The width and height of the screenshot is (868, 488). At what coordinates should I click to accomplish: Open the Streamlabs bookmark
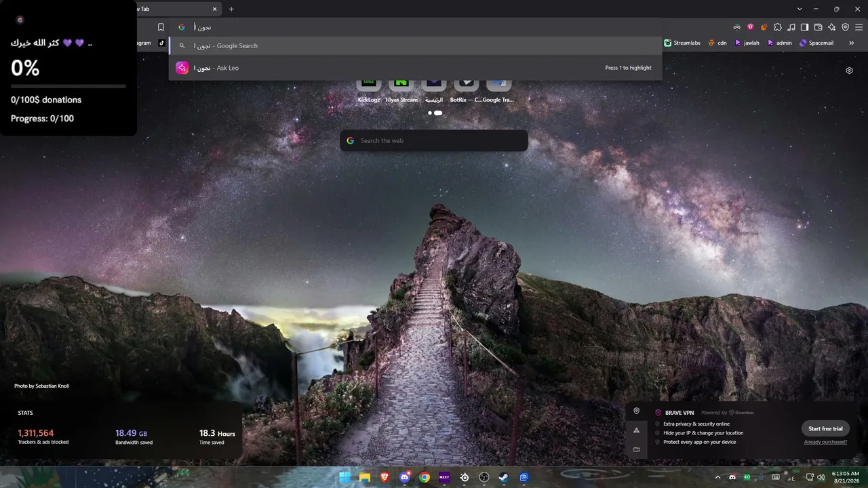click(682, 43)
